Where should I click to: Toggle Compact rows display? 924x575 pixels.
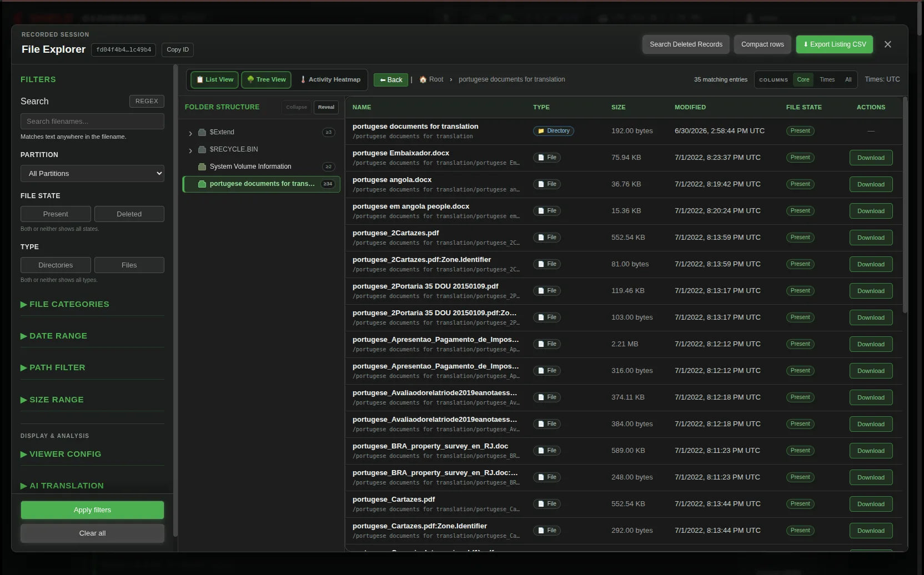[762, 44]
